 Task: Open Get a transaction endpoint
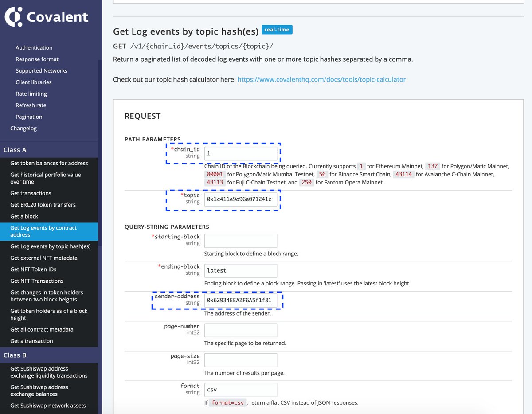31,341
